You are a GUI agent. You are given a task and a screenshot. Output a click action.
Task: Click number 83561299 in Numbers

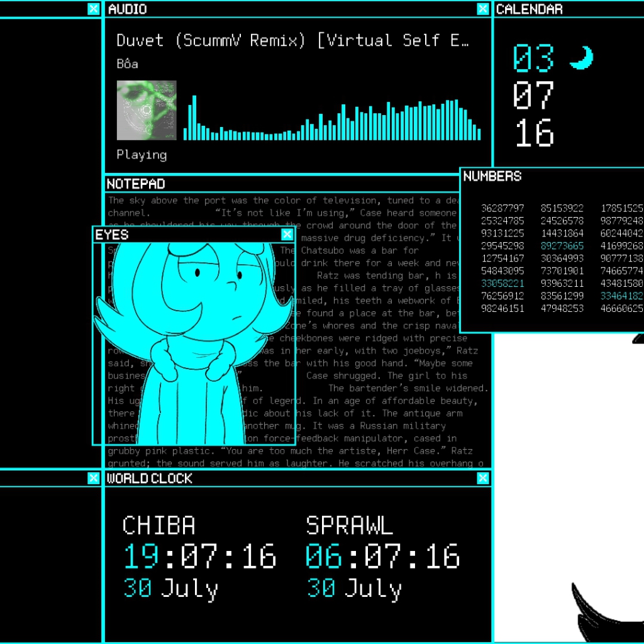click(x=562, y=296)
